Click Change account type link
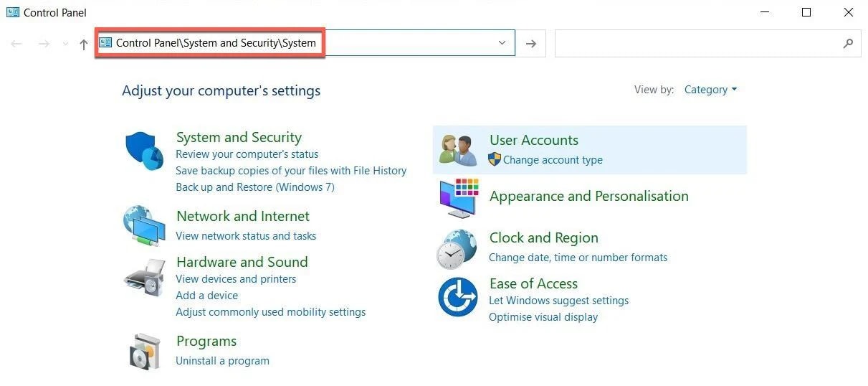The width and height of the screenshot is (868, 386). click(553, 160)
